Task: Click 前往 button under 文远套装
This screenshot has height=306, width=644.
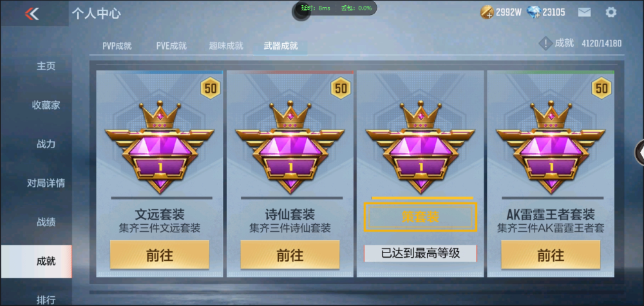Action: 159,255
